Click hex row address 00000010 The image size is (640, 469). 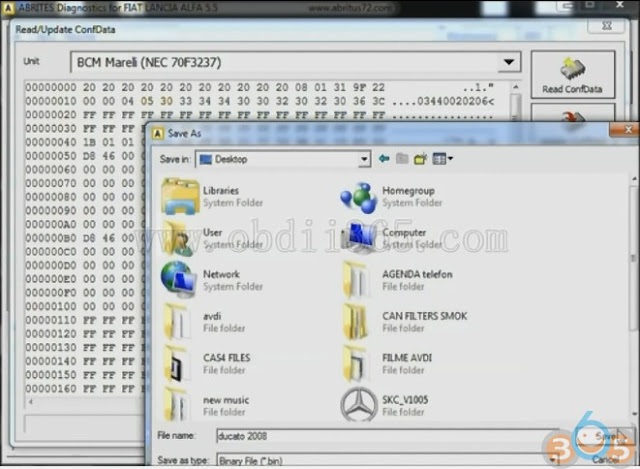51,101
